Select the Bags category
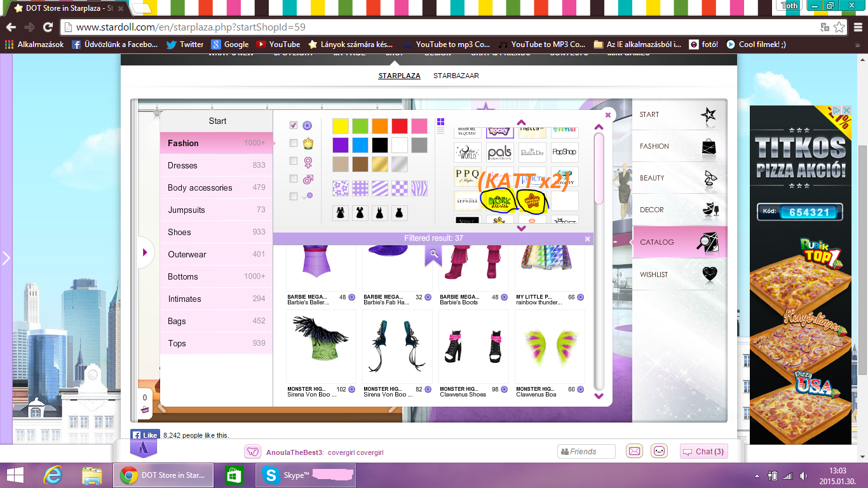This screenshot has width=868, height=488. [216, 321]
